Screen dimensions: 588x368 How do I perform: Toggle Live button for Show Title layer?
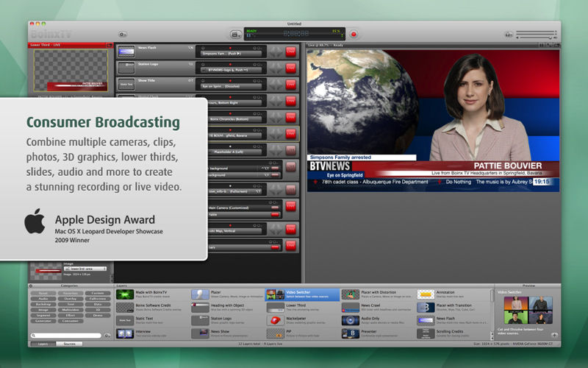click(x=290, y=85)
